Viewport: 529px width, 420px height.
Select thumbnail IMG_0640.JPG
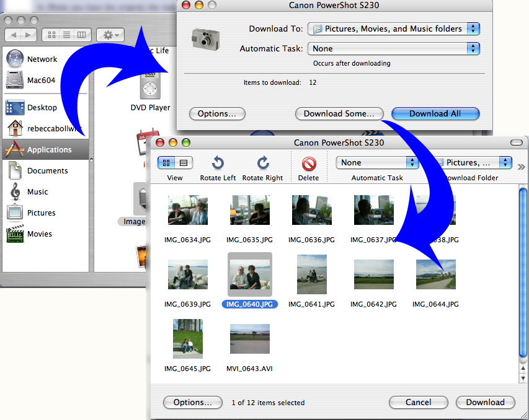click(250, 274)
